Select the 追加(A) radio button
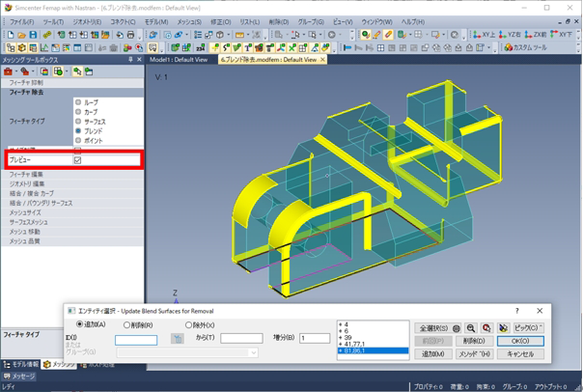The width and height of the screenshot is (583, 392). (79, 324)
